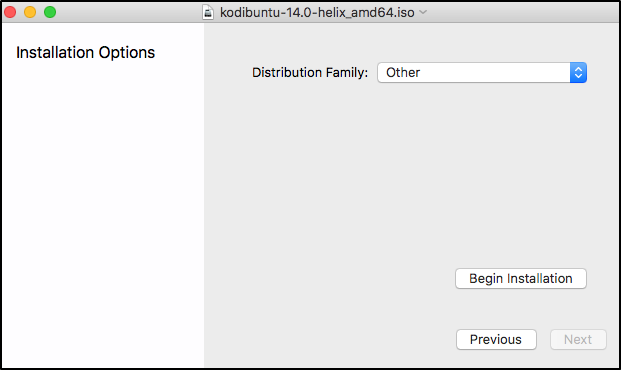621x370 pixels.
Task: Close the window with the red button
Action: pyautogui.click(x=10, y=12)
